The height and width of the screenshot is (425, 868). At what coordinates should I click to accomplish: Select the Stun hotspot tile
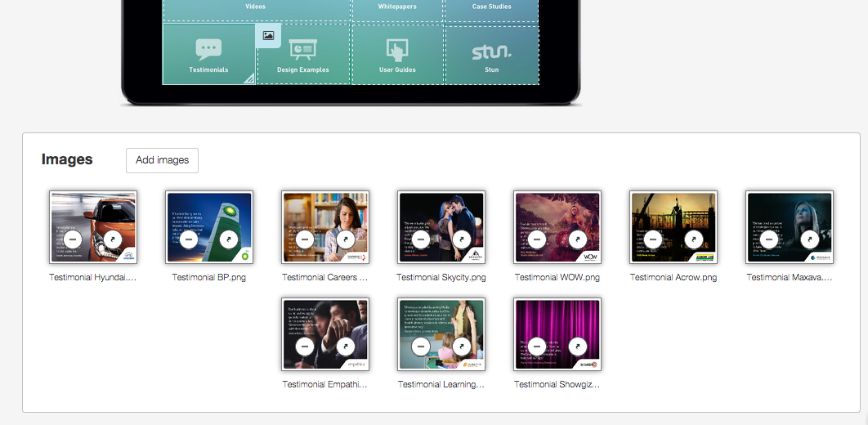(491, 54)
